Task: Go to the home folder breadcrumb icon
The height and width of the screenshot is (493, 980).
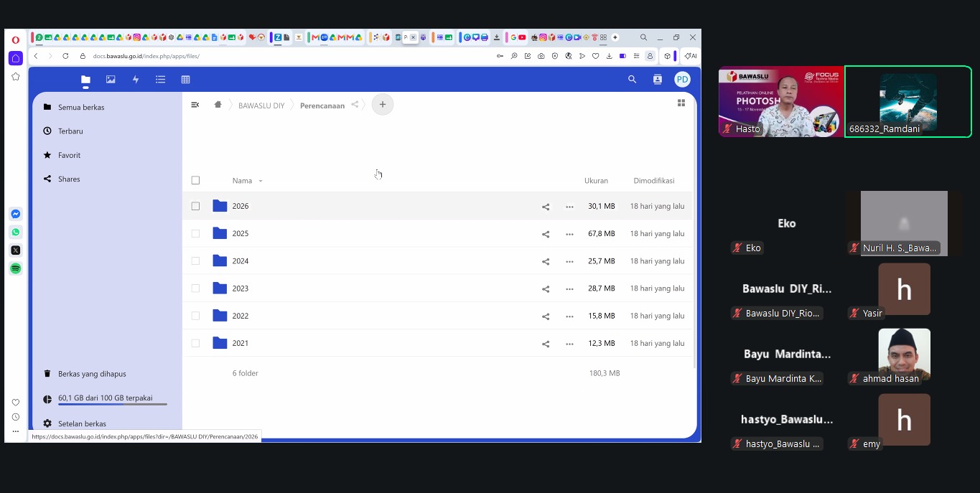Action: (218, 105)
